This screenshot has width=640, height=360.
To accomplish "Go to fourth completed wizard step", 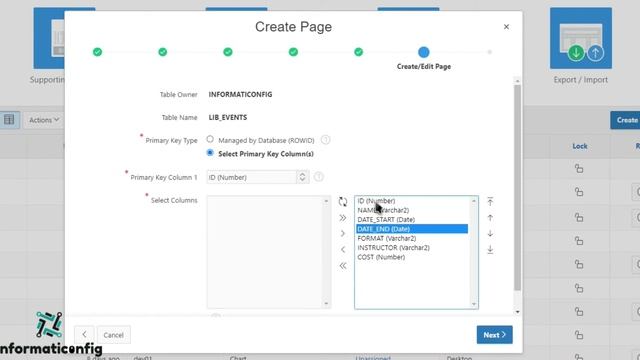I will pos(293,52).
